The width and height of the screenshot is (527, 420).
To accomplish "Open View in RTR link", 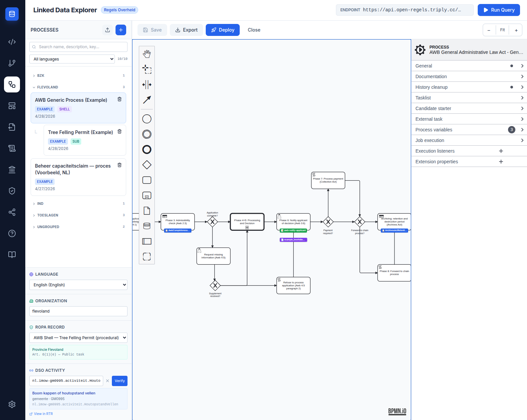I will (41, 414).
